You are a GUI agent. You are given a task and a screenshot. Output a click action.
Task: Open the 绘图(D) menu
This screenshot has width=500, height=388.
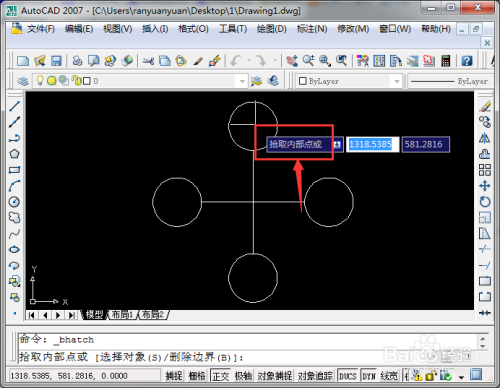(x=272, y=29)
